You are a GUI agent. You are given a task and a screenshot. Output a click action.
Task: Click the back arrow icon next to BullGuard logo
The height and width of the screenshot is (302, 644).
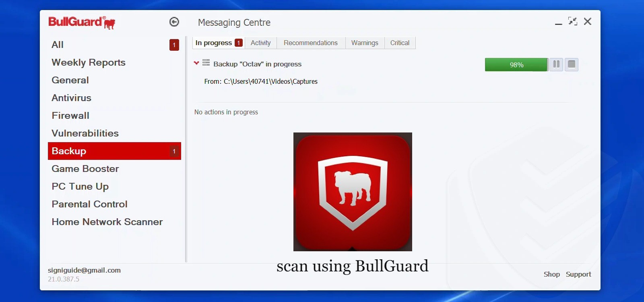pyautogui.click(x=174, y=22)
